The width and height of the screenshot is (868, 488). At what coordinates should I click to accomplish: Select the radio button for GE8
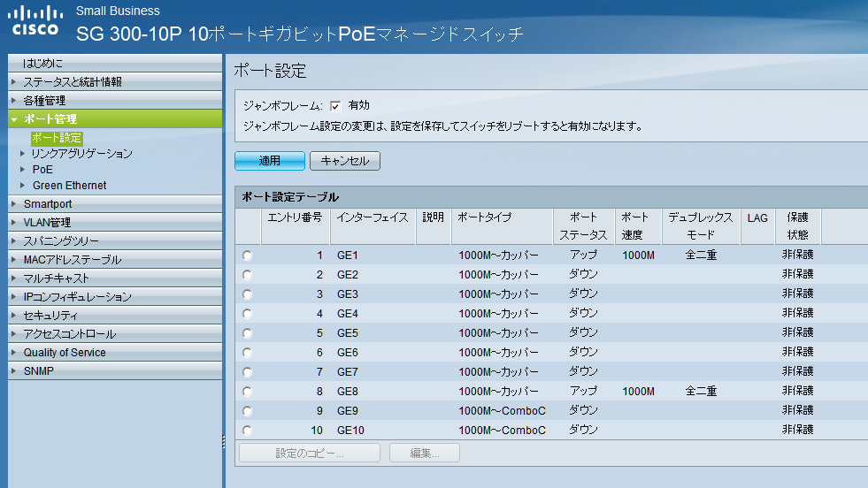tap(247, 391)
